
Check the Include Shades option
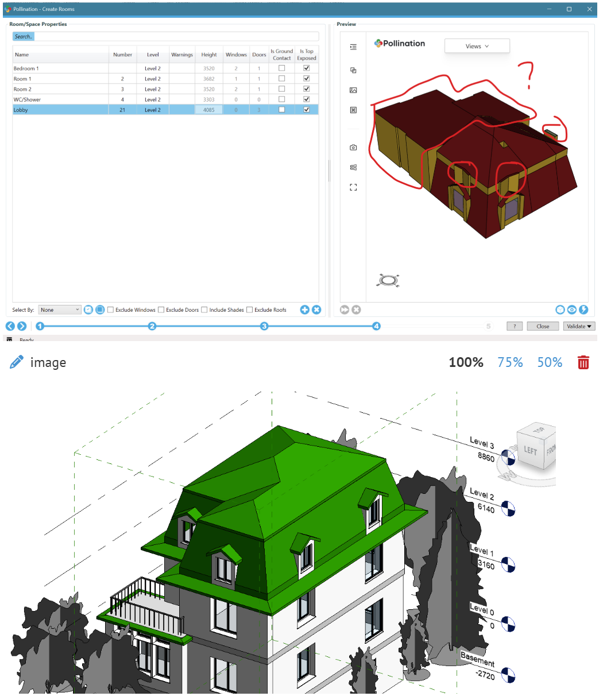204,310
